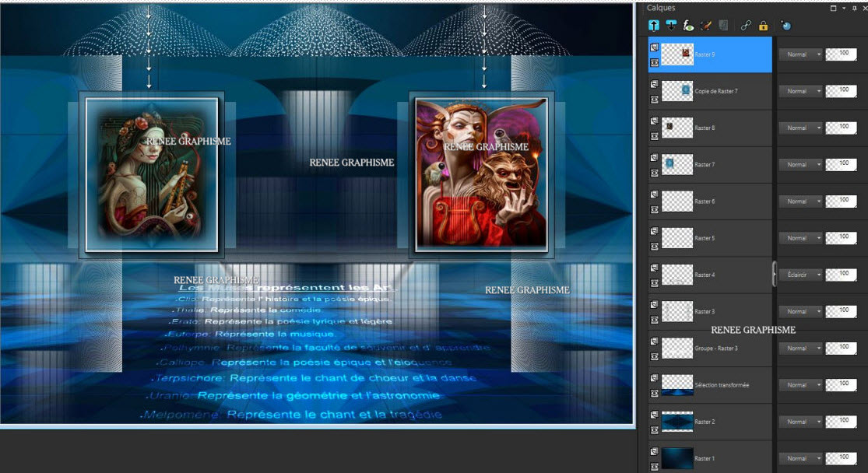Open blend mode dropdown for Raster 1
Image resolution: width=868 pixels, height=473 pixels.
pyautogui.click(x=800, y=458)
